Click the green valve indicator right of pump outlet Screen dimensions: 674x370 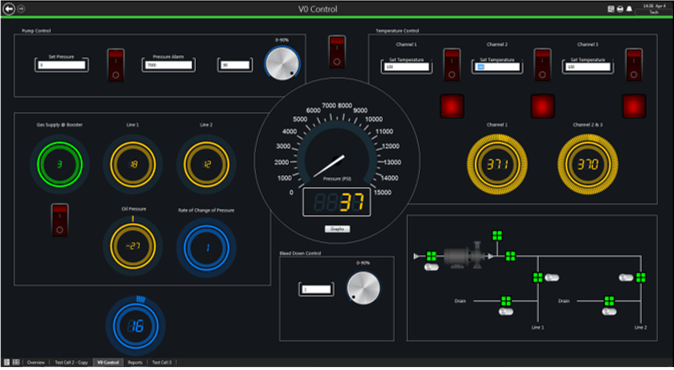pos(510,256)
